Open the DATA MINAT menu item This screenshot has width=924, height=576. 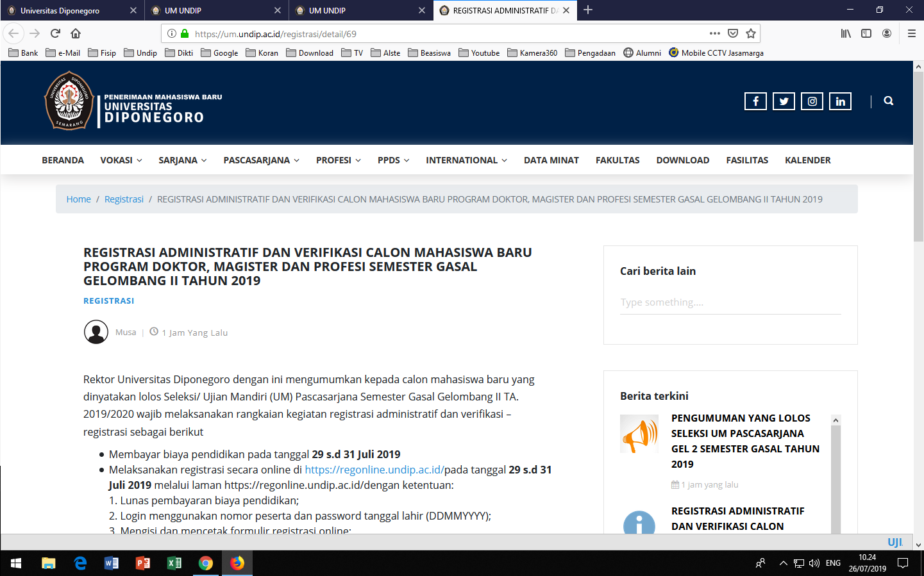click(x=551, y=160)
